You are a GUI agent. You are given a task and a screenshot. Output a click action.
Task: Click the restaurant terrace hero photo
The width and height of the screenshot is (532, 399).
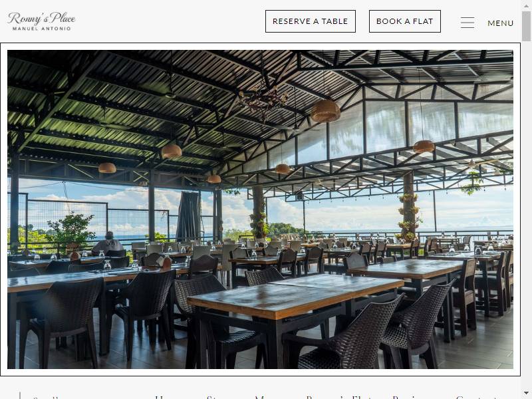pos(260,209)
